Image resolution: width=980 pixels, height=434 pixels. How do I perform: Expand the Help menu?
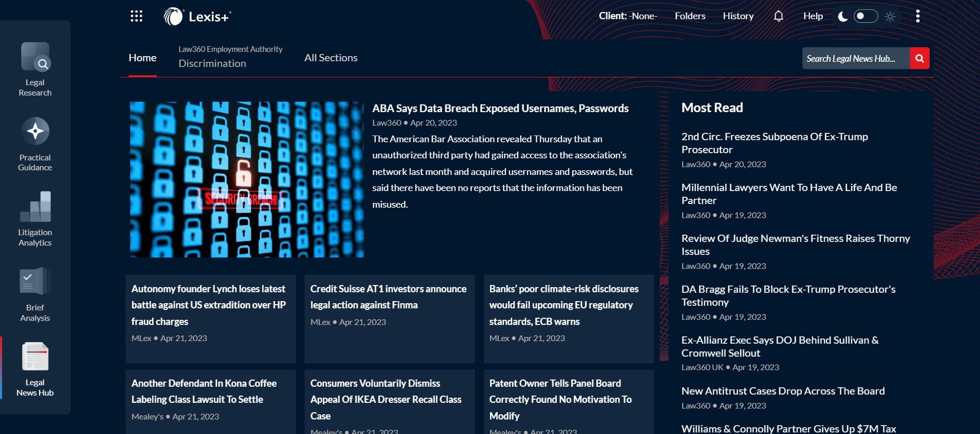click(813, 16)
